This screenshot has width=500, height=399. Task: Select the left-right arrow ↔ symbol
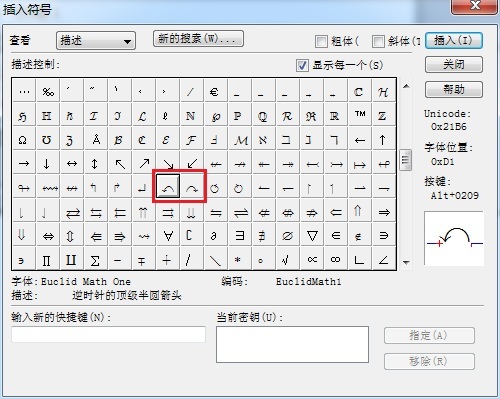point(72,164)
